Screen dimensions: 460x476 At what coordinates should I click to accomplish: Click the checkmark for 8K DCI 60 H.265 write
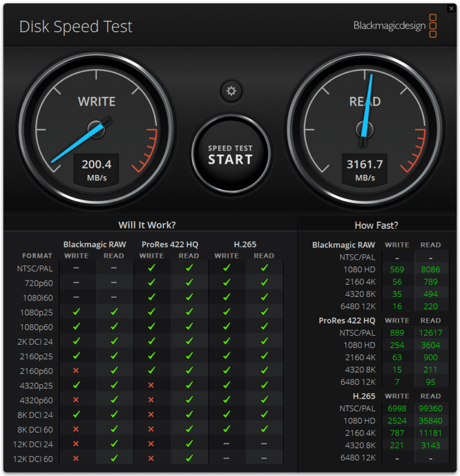(227, 429)
